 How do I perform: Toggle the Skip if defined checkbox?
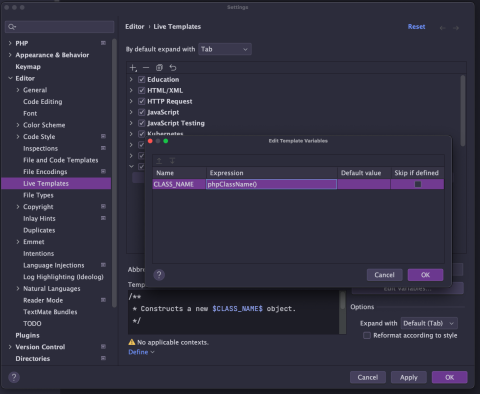[418, 184]
